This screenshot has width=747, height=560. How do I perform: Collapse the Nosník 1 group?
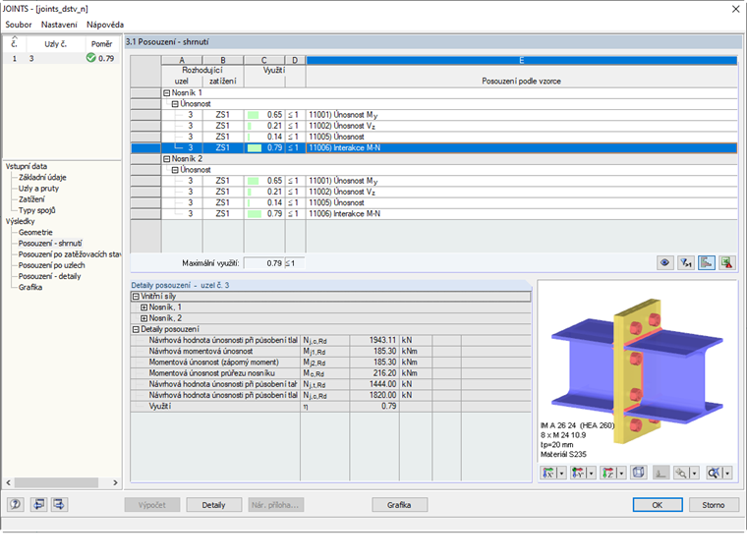click(167, 93)
